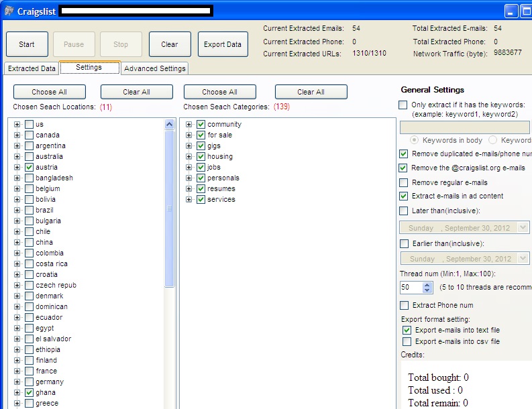Expand the france tree node
532x409 pixels.
[x=17, y=371]
